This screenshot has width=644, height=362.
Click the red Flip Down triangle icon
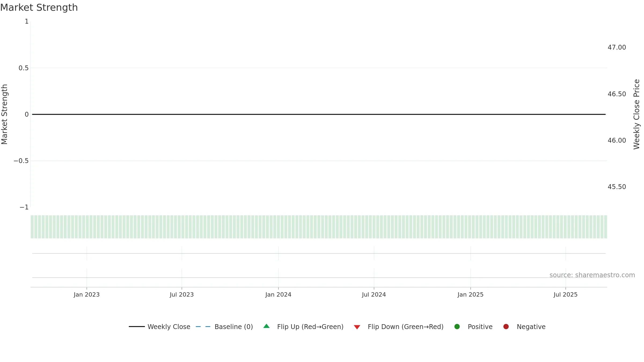(357, 327)
